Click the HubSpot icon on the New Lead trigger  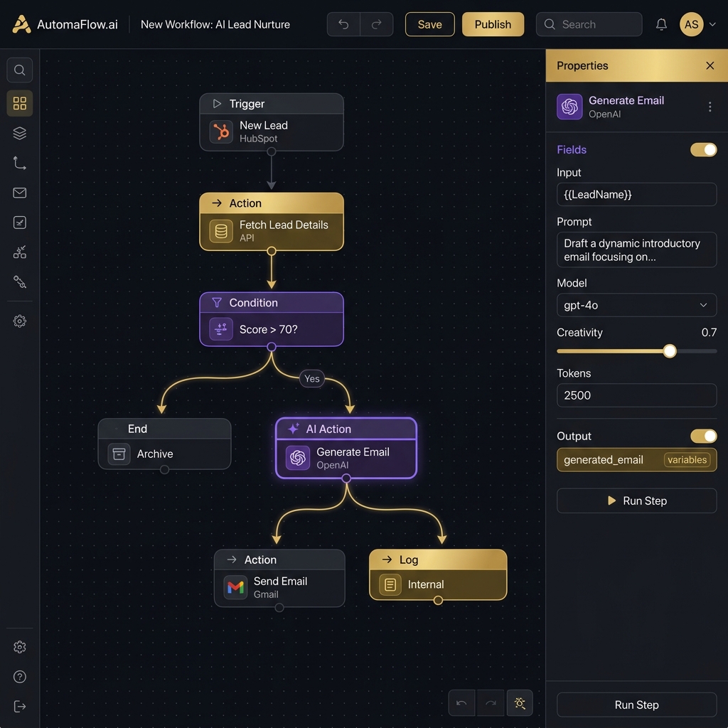(x=221, y=132)
